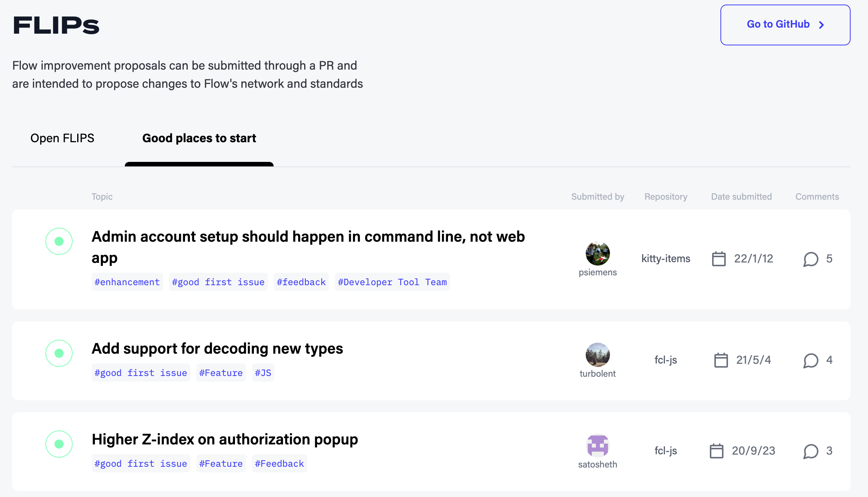Click calendar icon next to 22/1/12
The image size is (868, 497).
pos(719,259)
